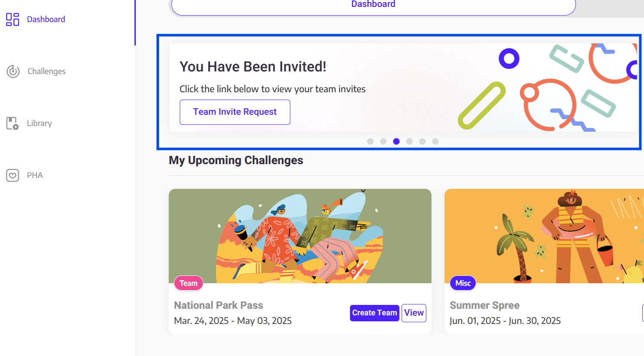Click the Team Invite Request button

coord(235,112)
